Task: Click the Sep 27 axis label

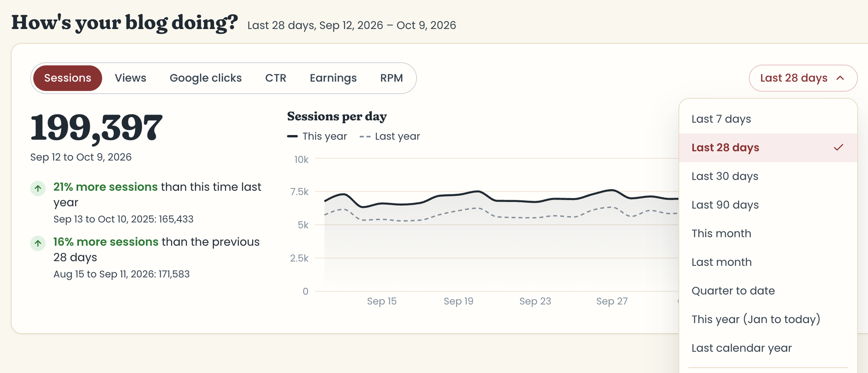Action: point(612,301)
